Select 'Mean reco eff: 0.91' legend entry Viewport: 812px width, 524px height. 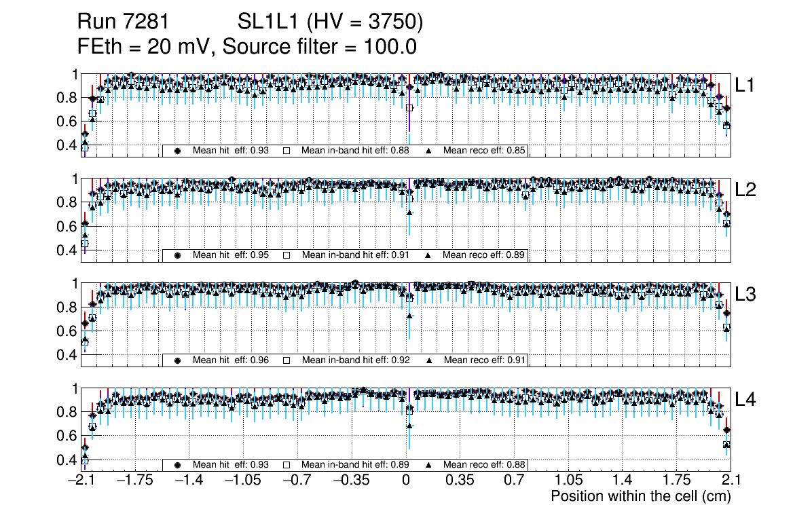point(485,360)
